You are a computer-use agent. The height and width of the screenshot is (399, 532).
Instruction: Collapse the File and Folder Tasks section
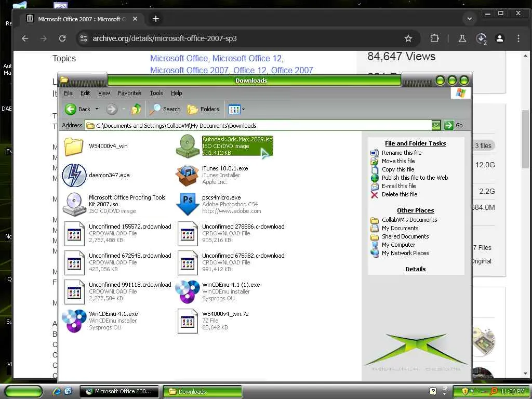[415, 143]
